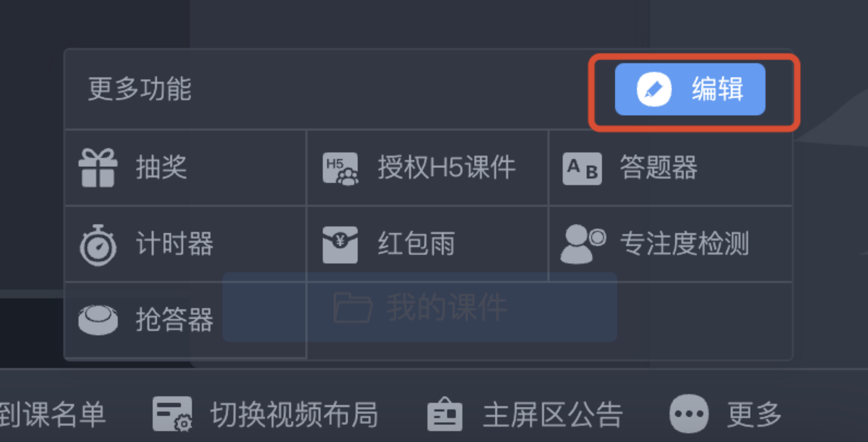Click the stopwatch timer icon
The width and height of the screenshot is (868, 442).
tap(98, 245)
